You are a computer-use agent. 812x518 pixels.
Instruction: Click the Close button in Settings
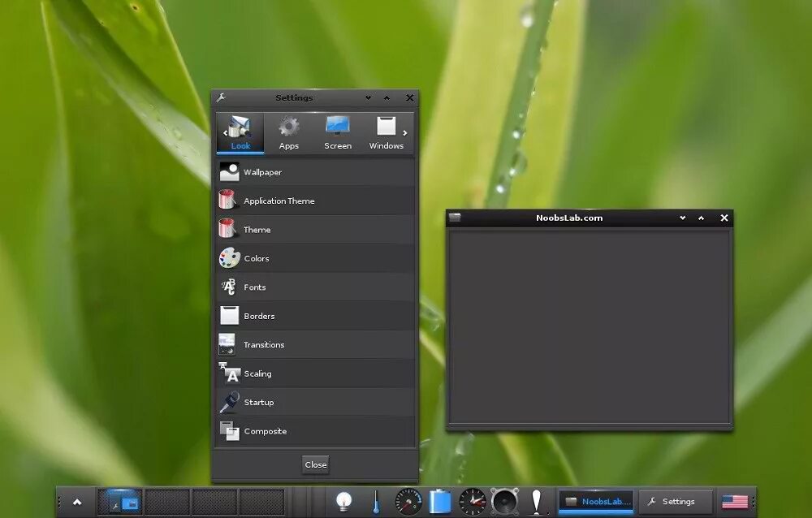pyautogui.click(x=316, y=464)
